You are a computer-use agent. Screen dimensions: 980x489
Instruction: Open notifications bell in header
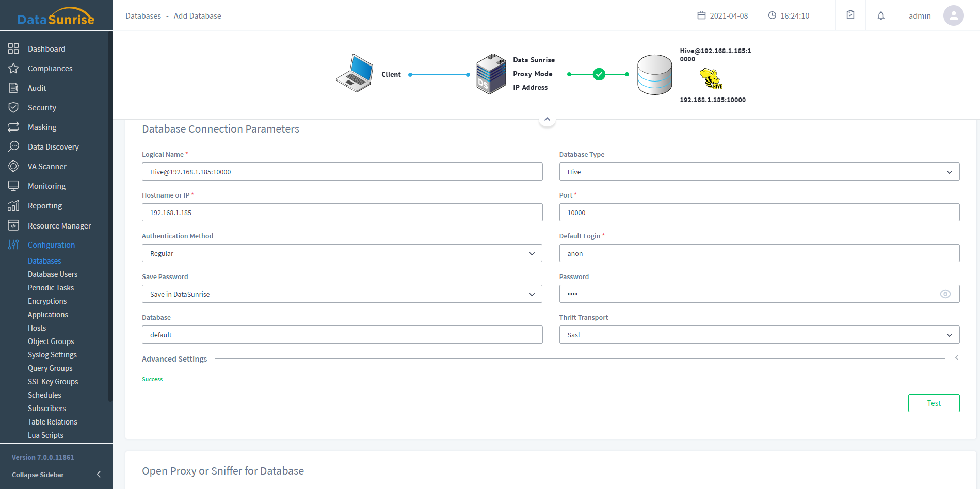tap(881, 15)
